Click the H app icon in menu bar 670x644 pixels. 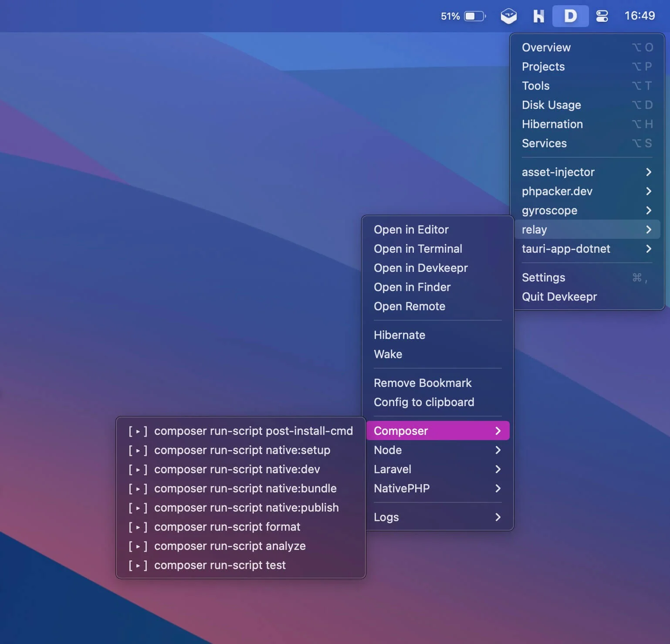[x=538, y=16]
